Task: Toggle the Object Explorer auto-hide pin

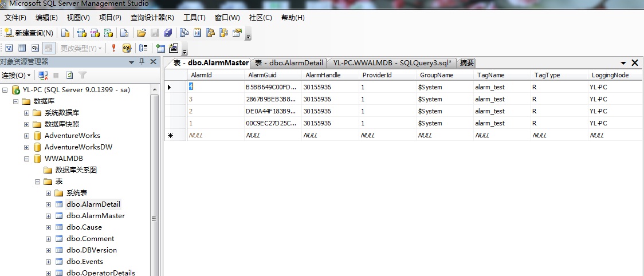Action: coord(142,62)
